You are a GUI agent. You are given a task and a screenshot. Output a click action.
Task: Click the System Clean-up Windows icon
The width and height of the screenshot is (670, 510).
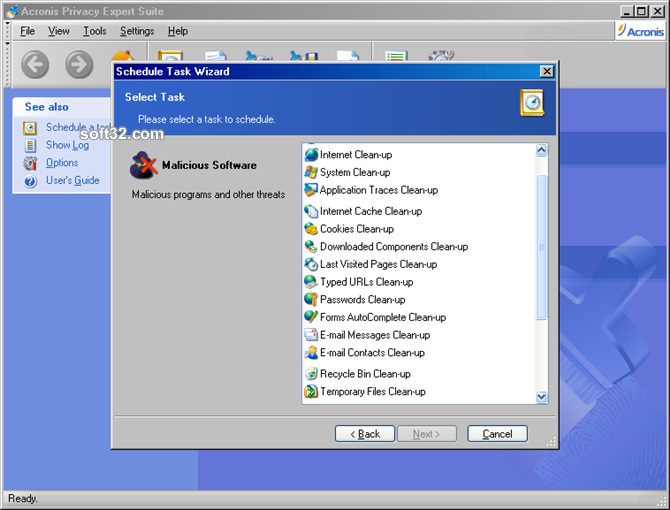pos(311,172)
